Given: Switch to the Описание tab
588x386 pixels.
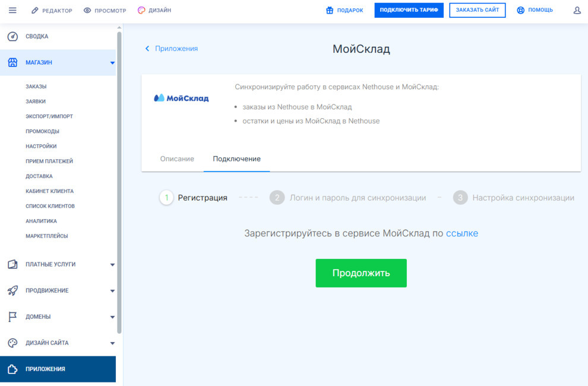Looking at the screenshot, I should click(177, 159).
